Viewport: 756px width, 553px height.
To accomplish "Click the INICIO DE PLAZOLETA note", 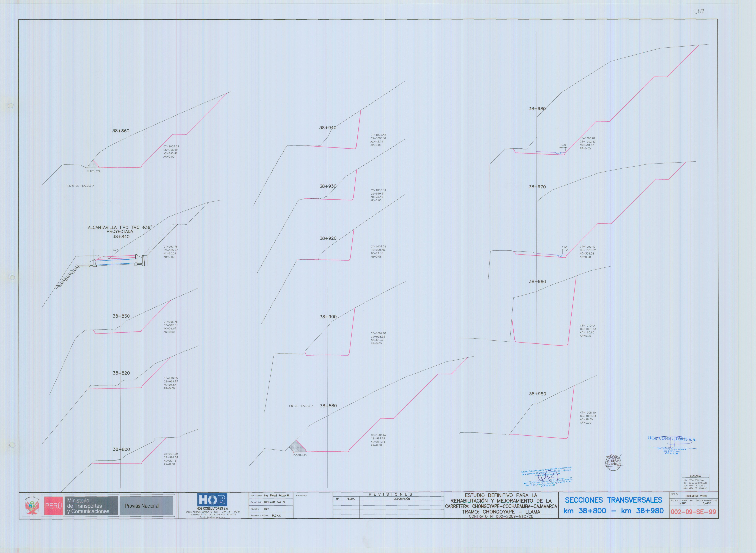I will pos(80,186).
